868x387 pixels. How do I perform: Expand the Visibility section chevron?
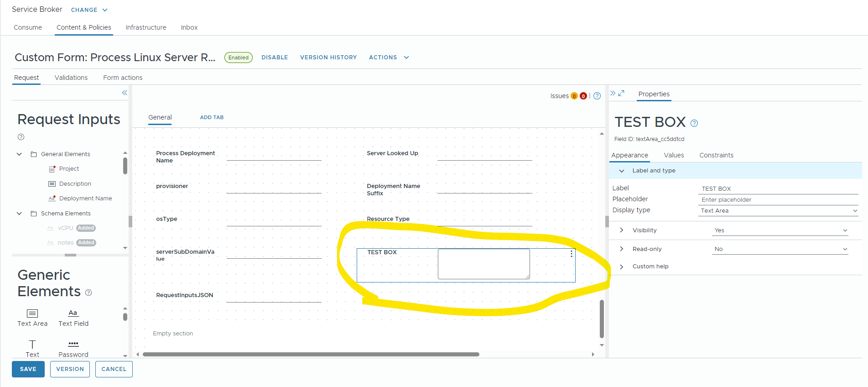(622, 230)
